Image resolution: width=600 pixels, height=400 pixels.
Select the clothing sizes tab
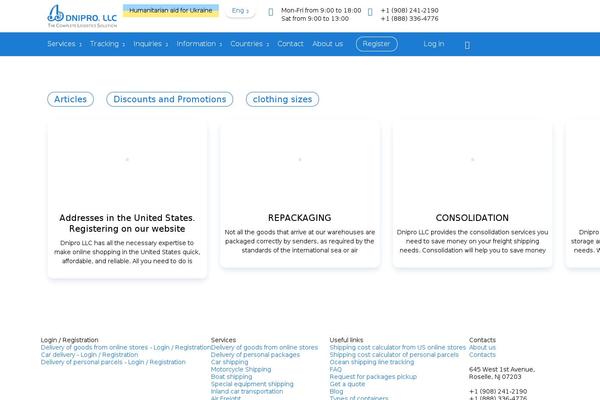pos(282,100)
